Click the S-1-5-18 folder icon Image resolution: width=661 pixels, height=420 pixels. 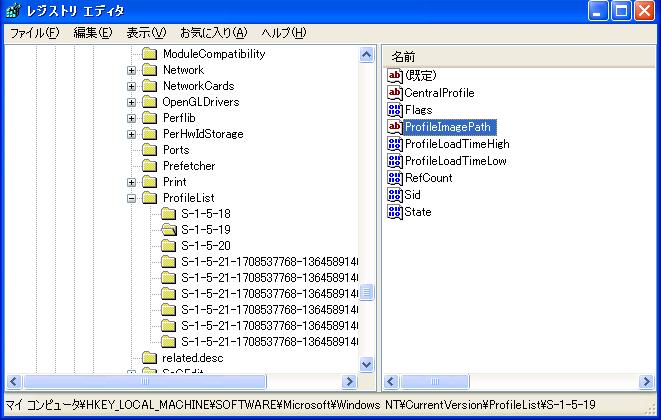click(169, 214)
